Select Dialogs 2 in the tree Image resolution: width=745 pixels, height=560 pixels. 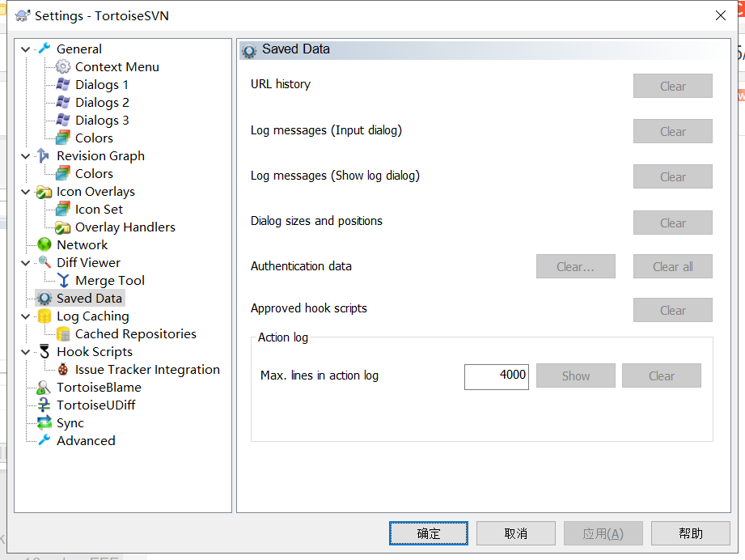[102, 102]
